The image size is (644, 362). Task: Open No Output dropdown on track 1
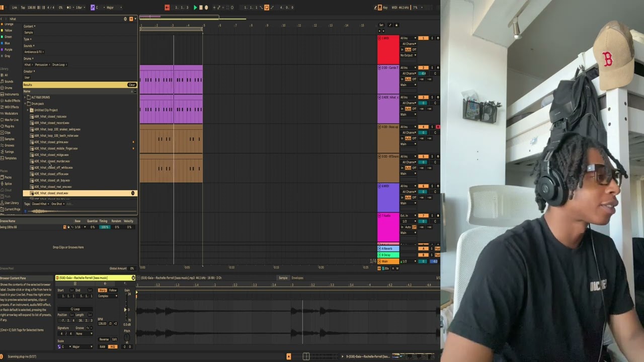[409, 55]
